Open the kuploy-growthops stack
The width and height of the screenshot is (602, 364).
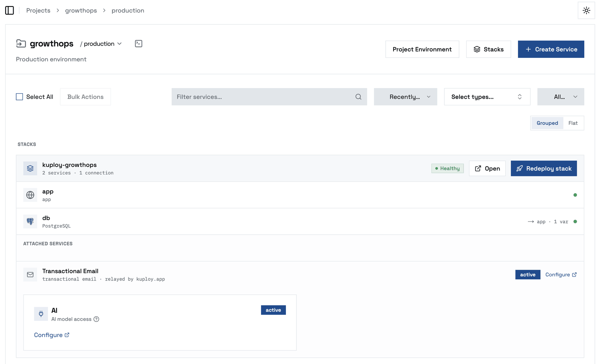(x=487, y=168)
